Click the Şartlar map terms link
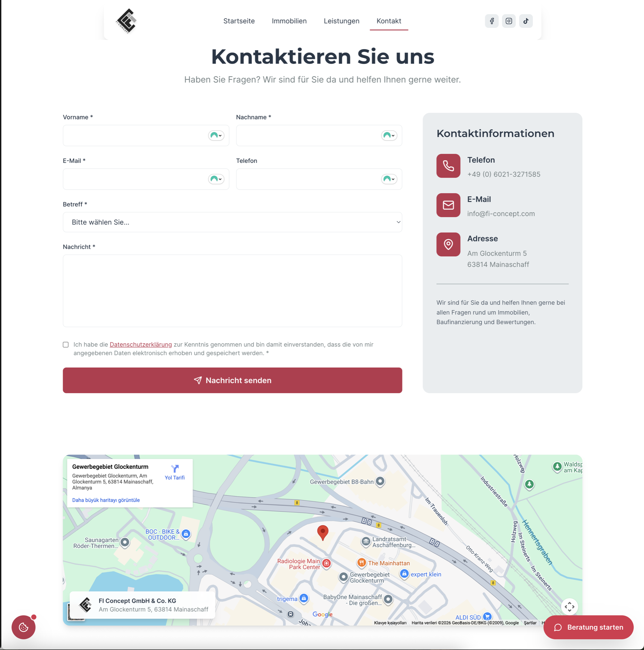 click(530, 623)
